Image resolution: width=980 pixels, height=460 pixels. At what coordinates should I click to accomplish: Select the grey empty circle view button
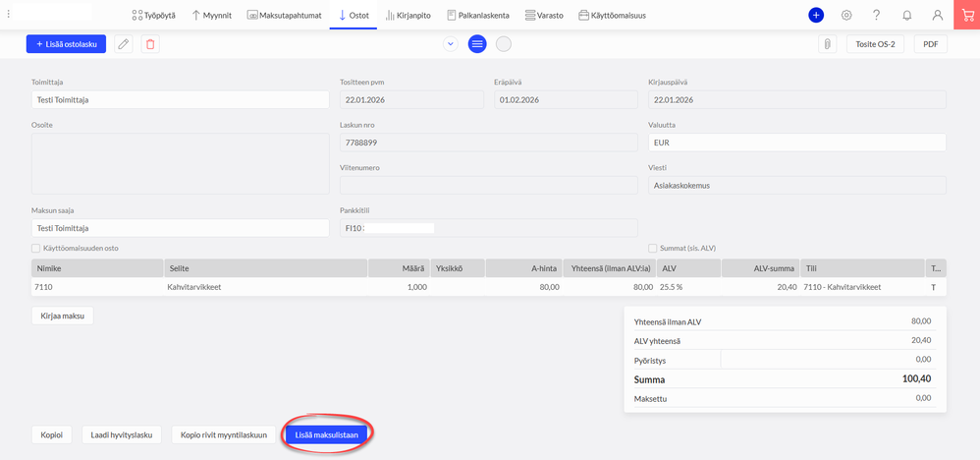point(504,44)
